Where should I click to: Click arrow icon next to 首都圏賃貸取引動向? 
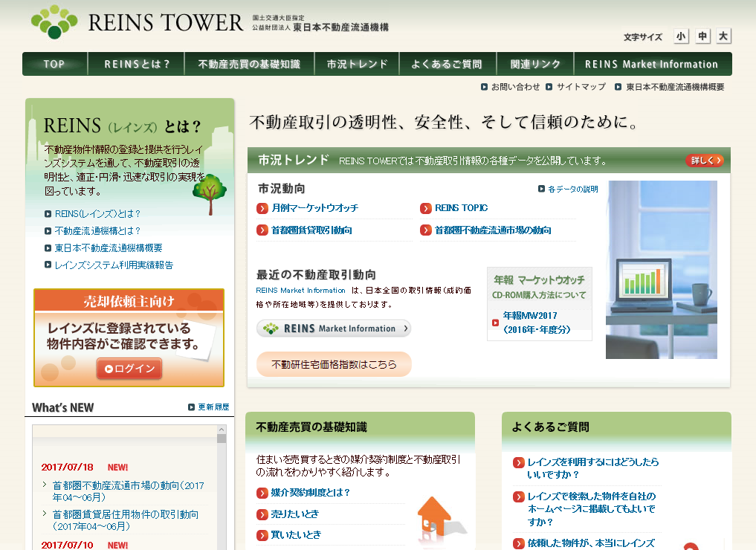pos(262,230)
